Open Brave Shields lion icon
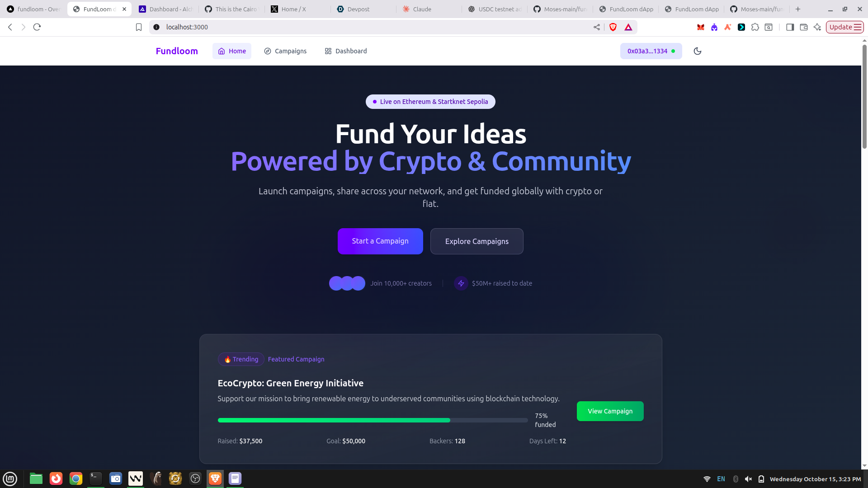This screenshot has width=868, height=488. pyautogui.click(x=613, y=27)
